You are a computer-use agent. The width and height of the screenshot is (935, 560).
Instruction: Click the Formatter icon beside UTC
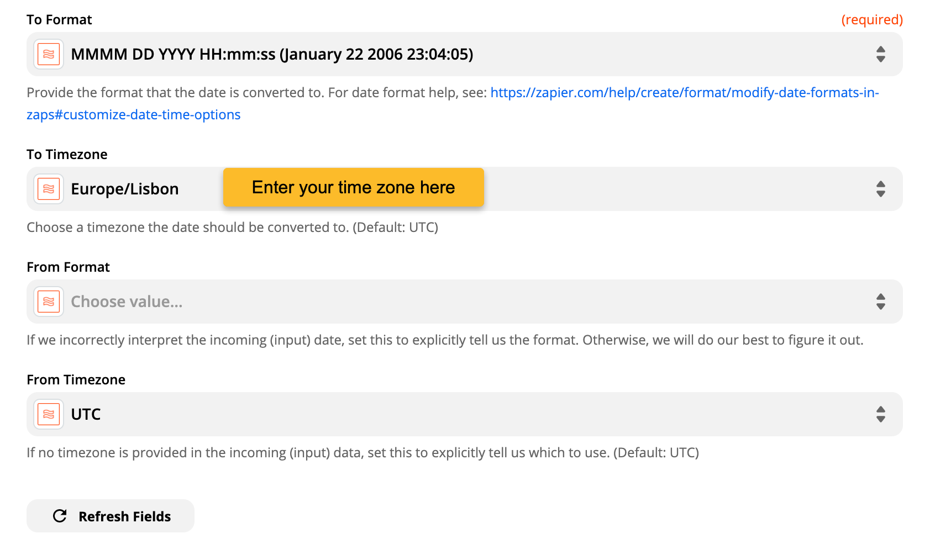pyautogui.click(x=49, y=414)
